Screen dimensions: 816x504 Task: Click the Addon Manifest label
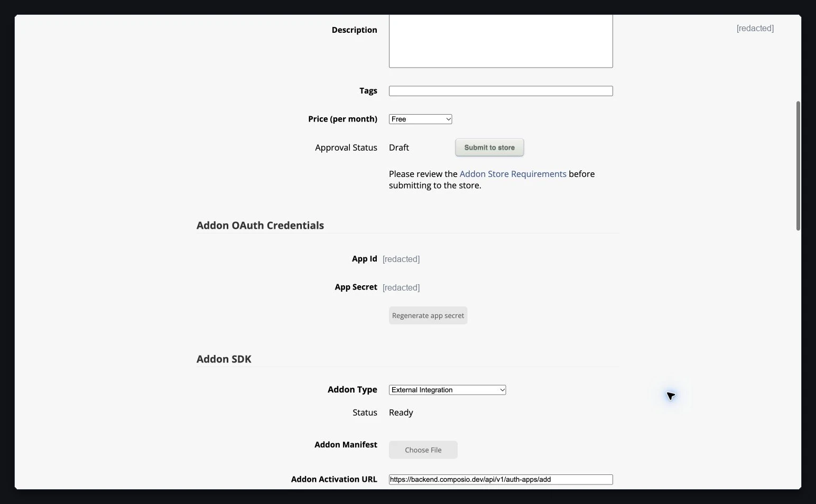pos(346,445)
